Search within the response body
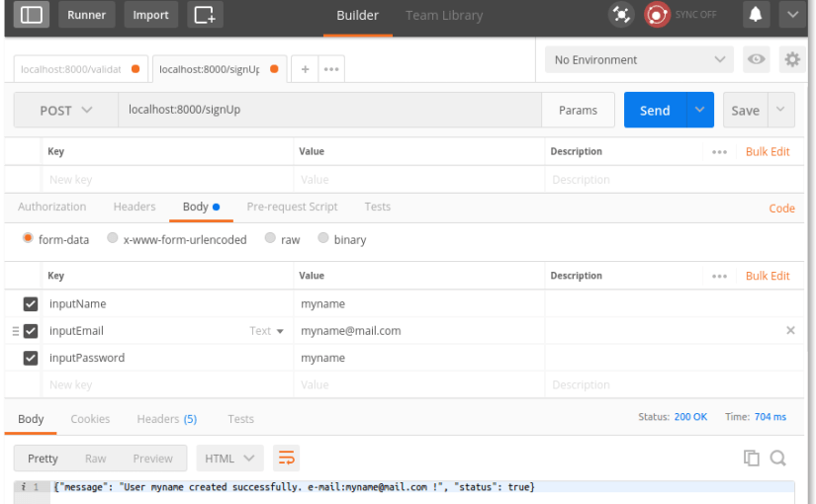 (777, 458)
